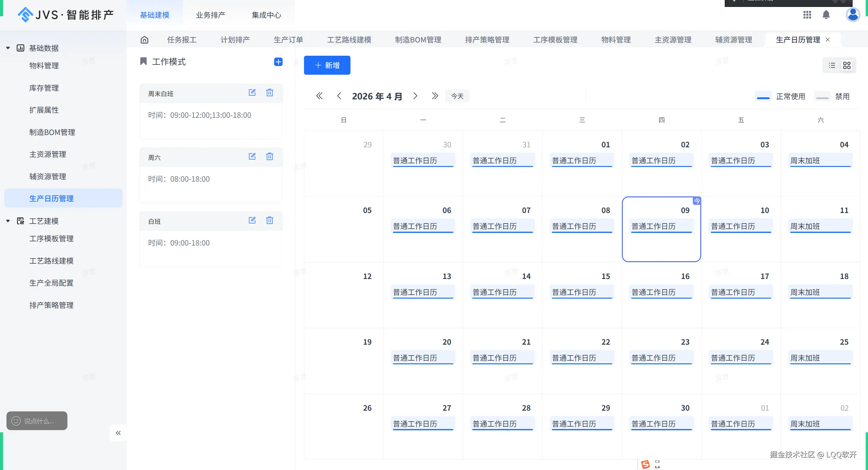This screenshot has height=470, width=868.
Task: Switch to the 业务排产 top menu
Action: tap(210, 15)
